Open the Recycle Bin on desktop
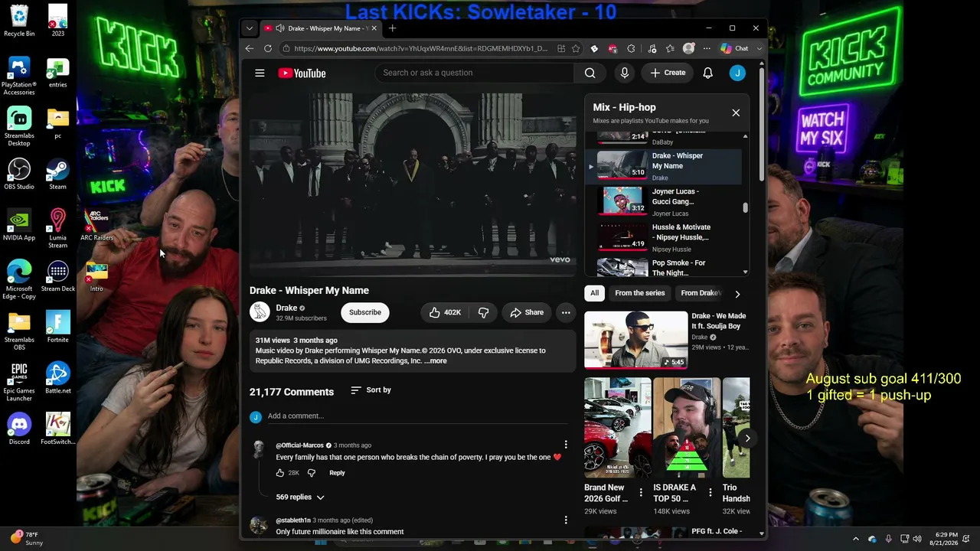 point(19,21)
